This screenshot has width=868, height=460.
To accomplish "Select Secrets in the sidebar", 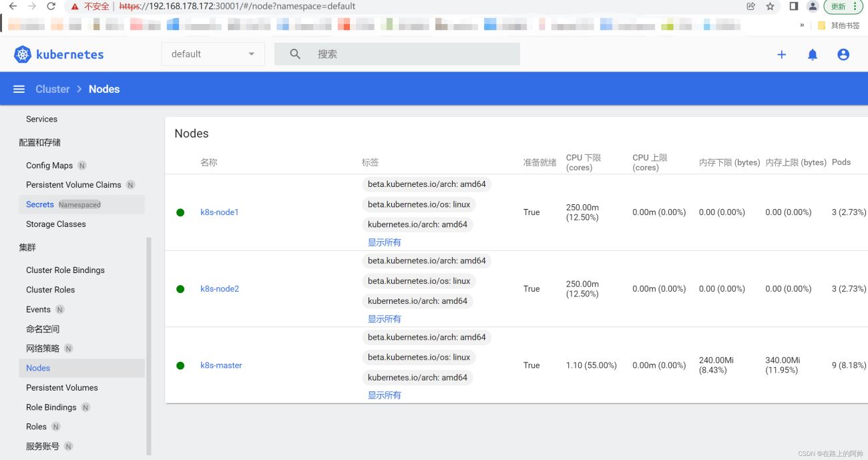I will point(40,205).
